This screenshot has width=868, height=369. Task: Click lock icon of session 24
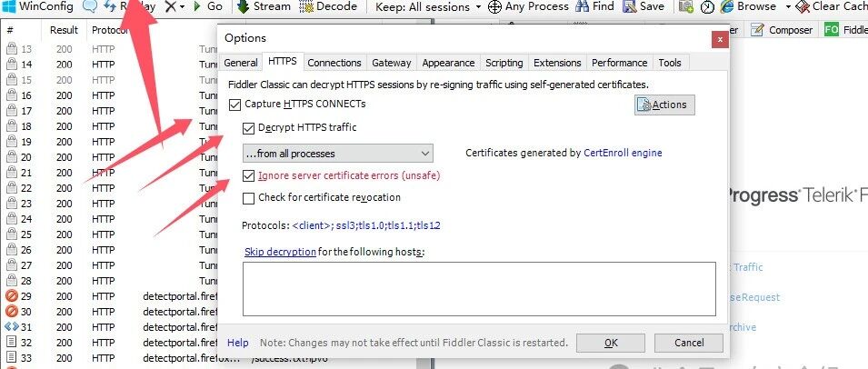click(11, 219)
